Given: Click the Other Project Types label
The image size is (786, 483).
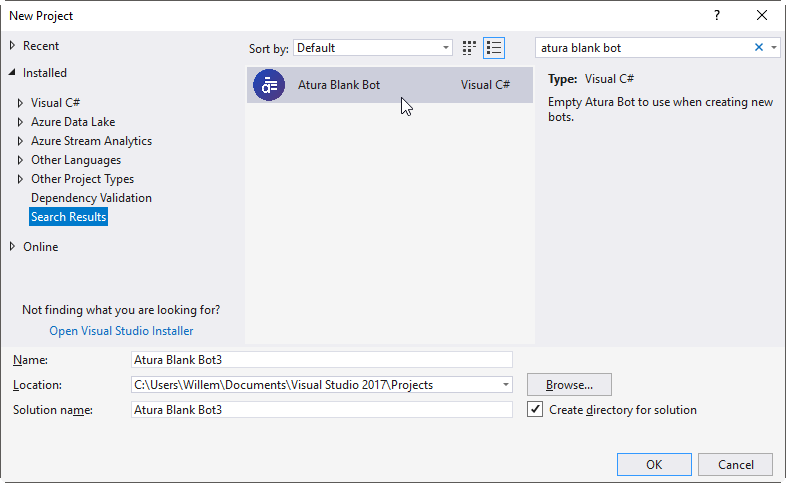Looking at the screenshot, I should 83,179.
